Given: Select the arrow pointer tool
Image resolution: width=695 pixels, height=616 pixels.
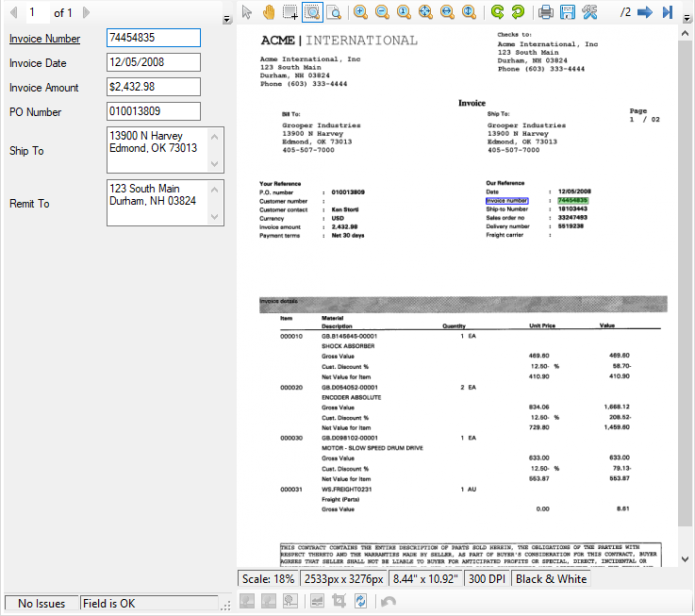Looking at the screenshot, I should coord(247,12).
